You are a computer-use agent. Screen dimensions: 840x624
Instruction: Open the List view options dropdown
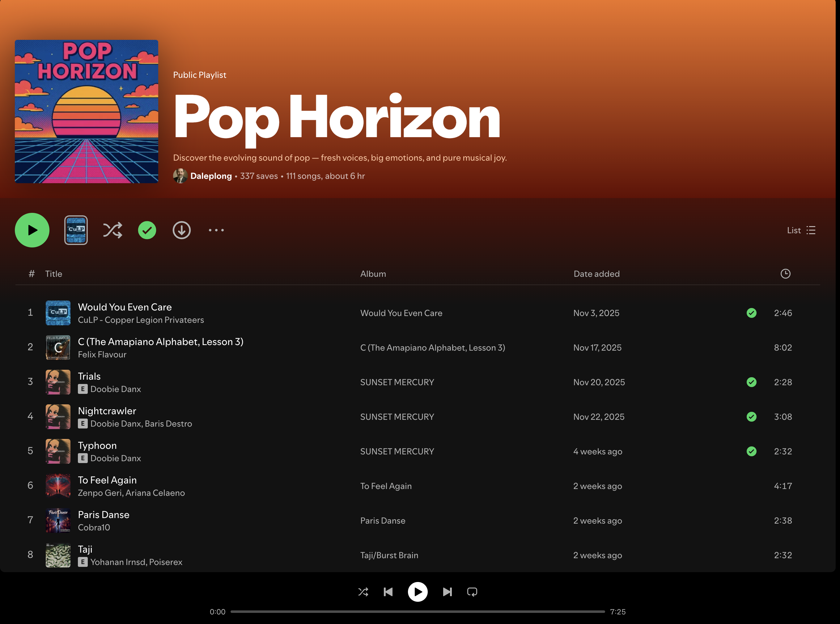click(801, 230)
